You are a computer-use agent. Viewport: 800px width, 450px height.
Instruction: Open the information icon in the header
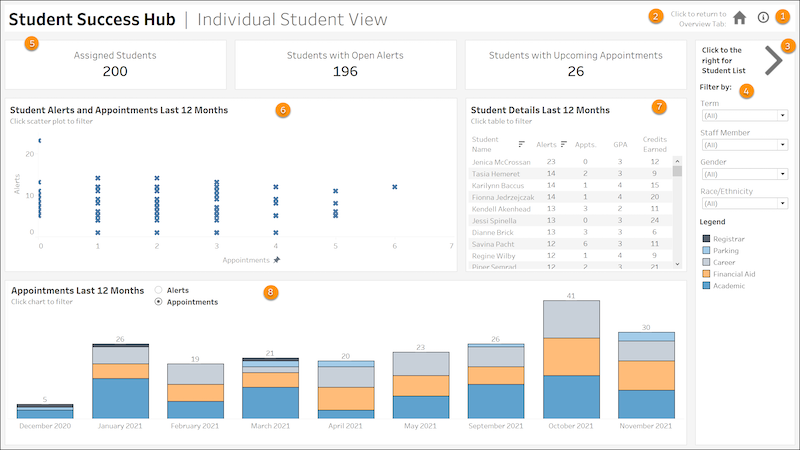pyautogui.click(x=764, y=17)
